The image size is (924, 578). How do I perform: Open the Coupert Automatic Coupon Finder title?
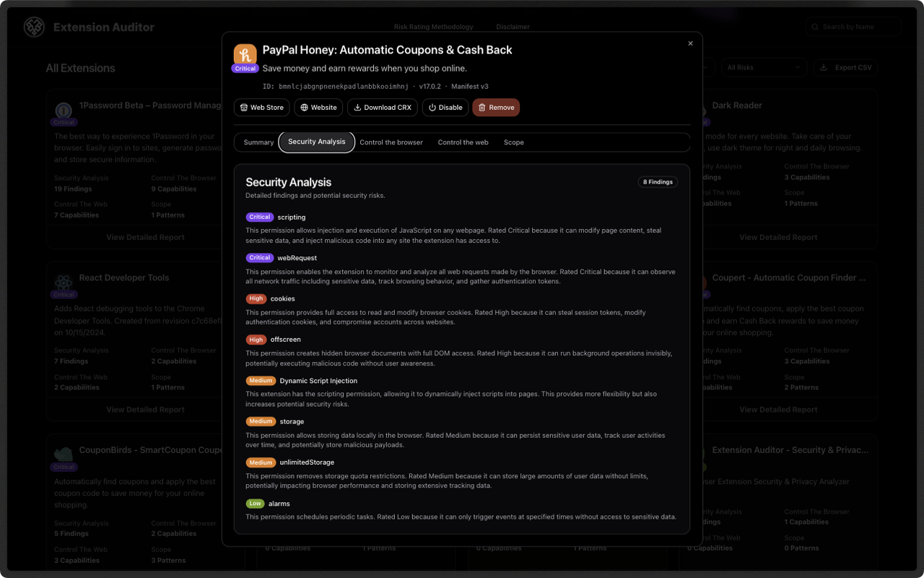pyautogui.click(x=789, y=277)
